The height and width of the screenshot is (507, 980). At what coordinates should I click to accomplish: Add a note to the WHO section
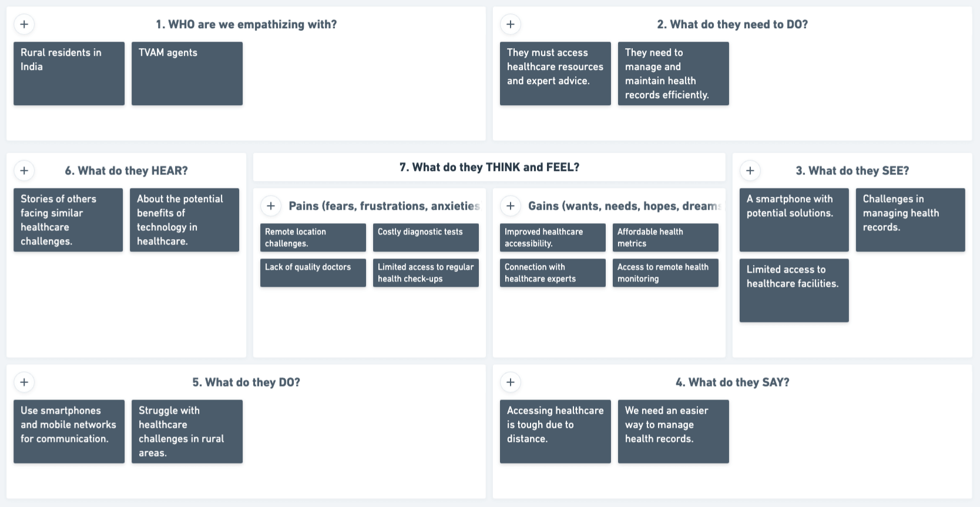coord(24,24)
